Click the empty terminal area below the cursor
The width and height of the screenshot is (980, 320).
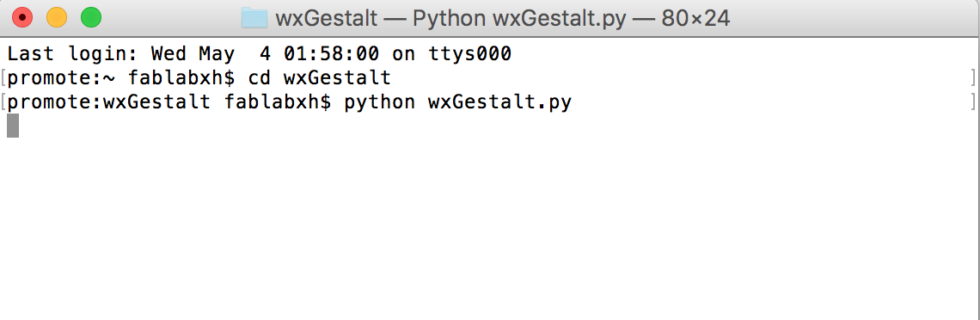490,231
